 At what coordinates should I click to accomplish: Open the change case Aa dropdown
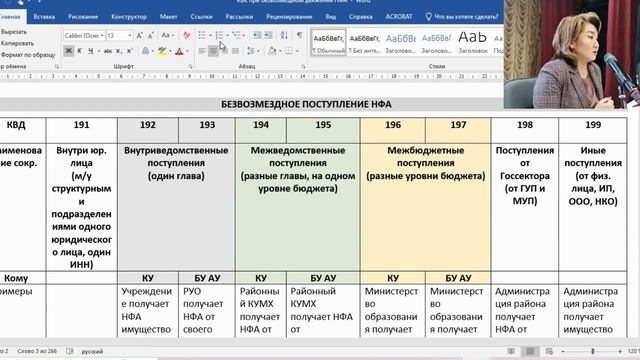167,36
